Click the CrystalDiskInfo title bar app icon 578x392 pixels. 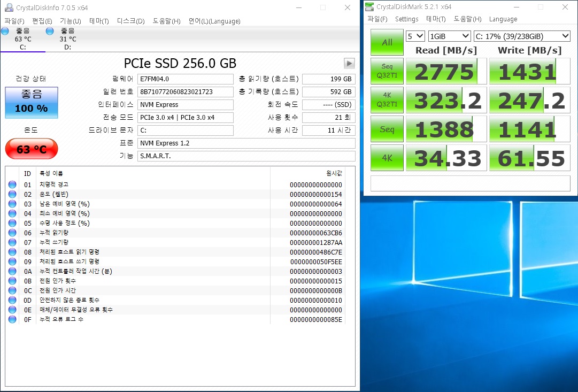pos(9,7)
